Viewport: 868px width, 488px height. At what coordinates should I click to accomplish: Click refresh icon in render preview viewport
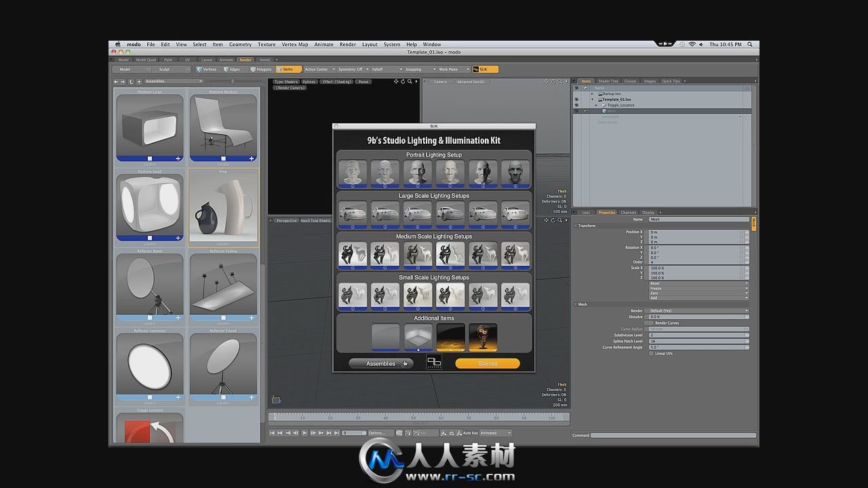click(x=403, y=81)
